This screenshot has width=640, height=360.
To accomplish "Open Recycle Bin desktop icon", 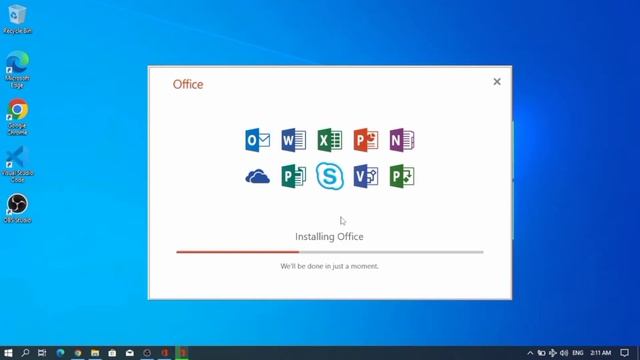I will (17, 19).
